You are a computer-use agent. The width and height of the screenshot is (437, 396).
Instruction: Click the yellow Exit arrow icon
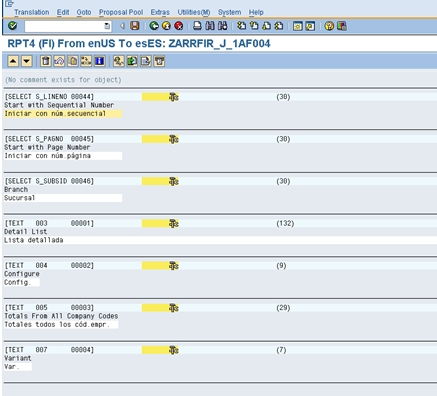166,26
